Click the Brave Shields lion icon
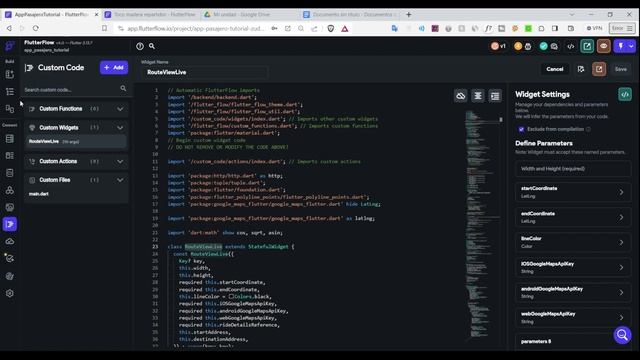This screenshot has width=640, height=360. click(x=331, y=28)
